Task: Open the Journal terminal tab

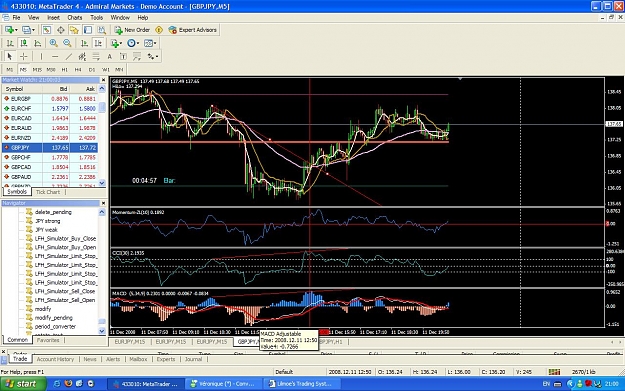Action: [193, 359]
